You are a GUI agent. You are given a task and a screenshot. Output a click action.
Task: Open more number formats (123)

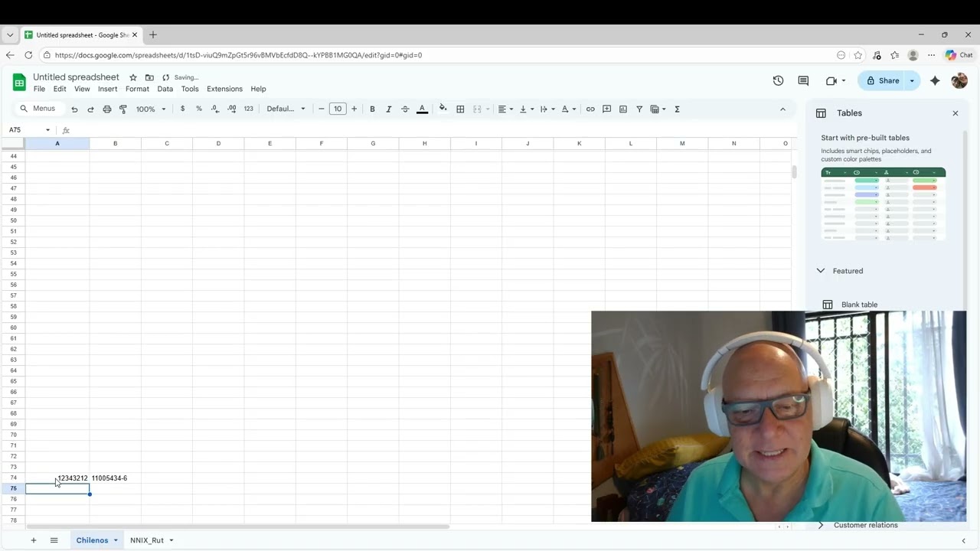[x=248, y=109]
